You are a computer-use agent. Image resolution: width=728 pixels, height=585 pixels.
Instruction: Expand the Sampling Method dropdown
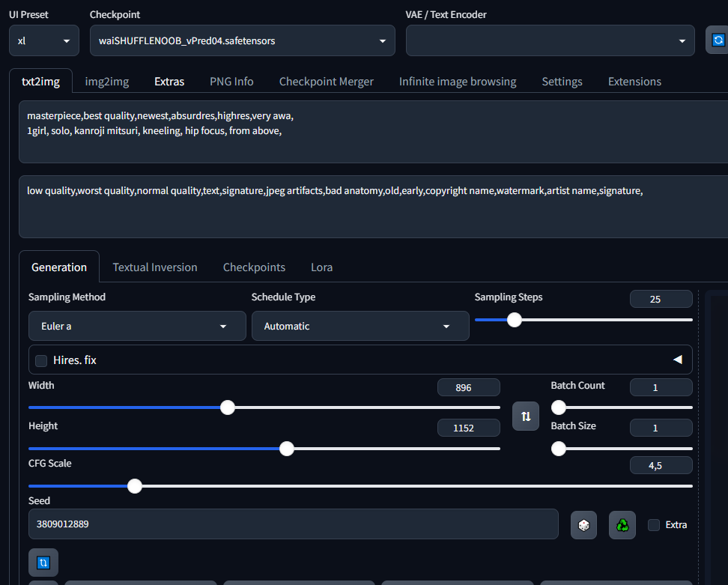(137, 327)
